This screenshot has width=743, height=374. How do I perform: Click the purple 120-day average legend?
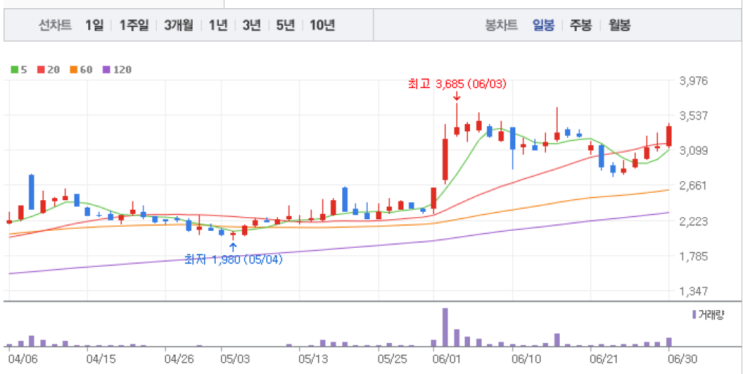point(117,70)
